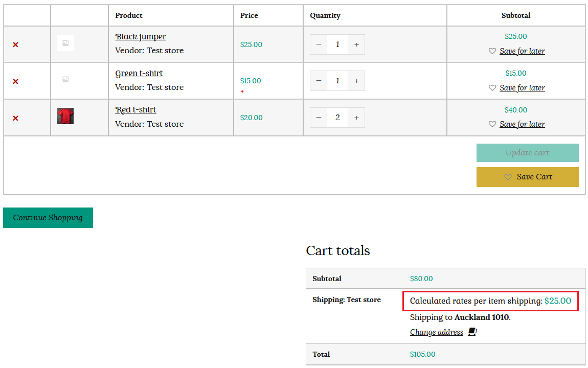Select the cart Subtotal value $80.00

[421, 279]
